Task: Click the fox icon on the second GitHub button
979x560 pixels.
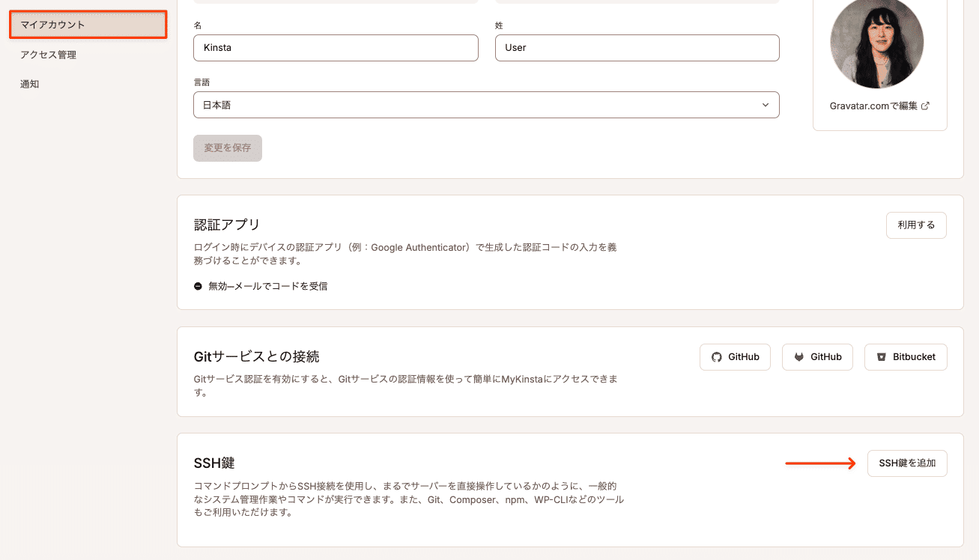Action: tap(799, 357)
